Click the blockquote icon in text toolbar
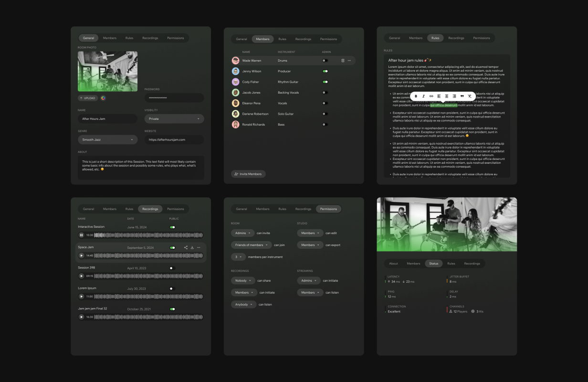The image size is (588, 382). 462,96
